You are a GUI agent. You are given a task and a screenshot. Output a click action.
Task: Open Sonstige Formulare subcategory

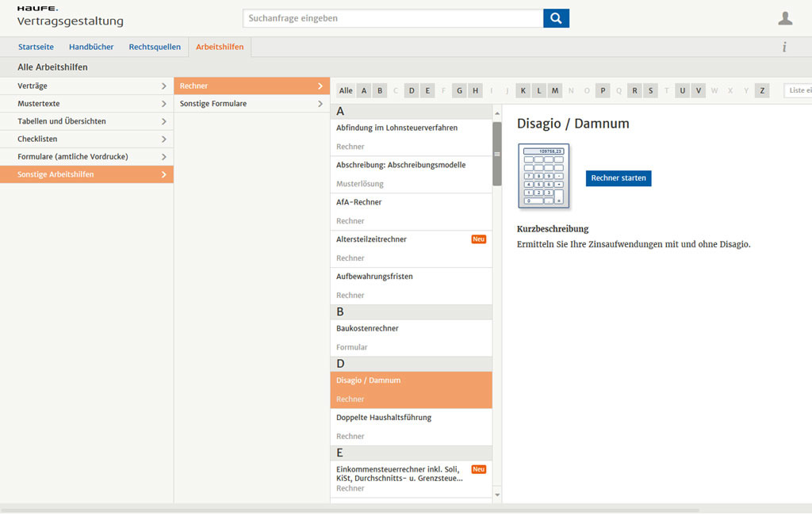pyautogui.click(x=251, y=104)
